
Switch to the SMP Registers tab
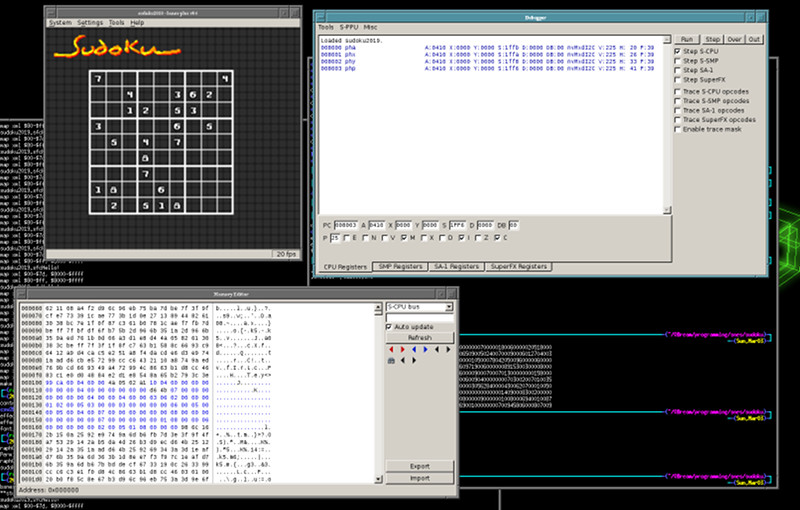point(401,266)
